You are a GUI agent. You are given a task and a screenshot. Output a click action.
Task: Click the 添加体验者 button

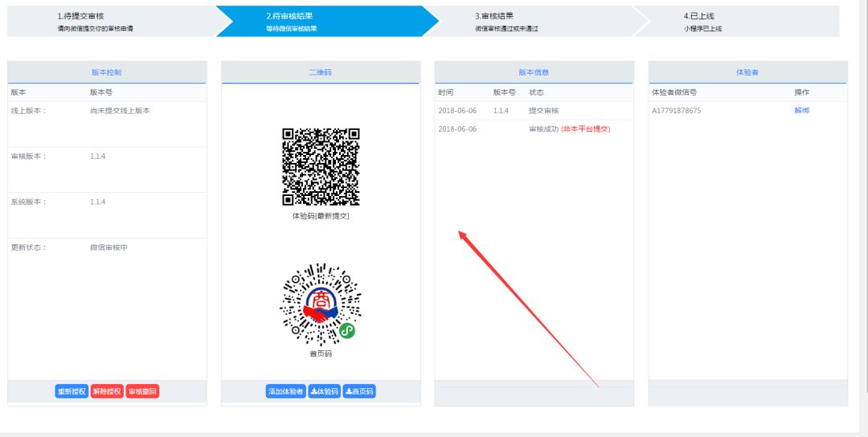(x=285, y=392)
